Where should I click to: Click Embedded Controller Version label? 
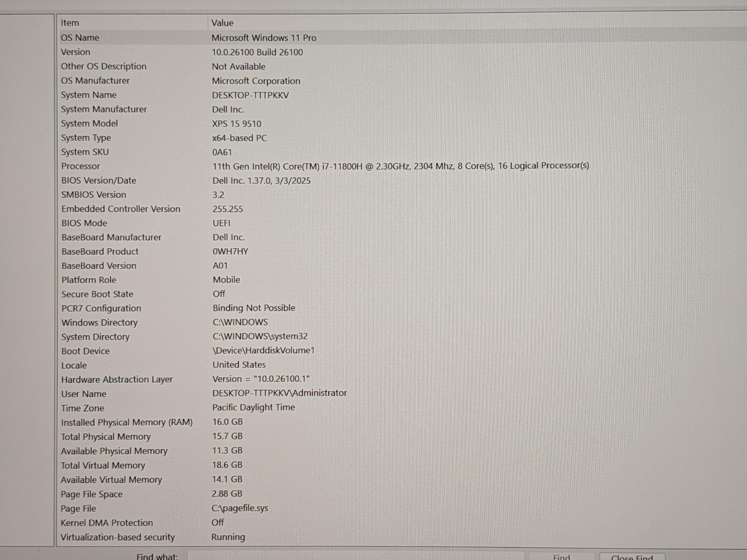click(120, 209)
